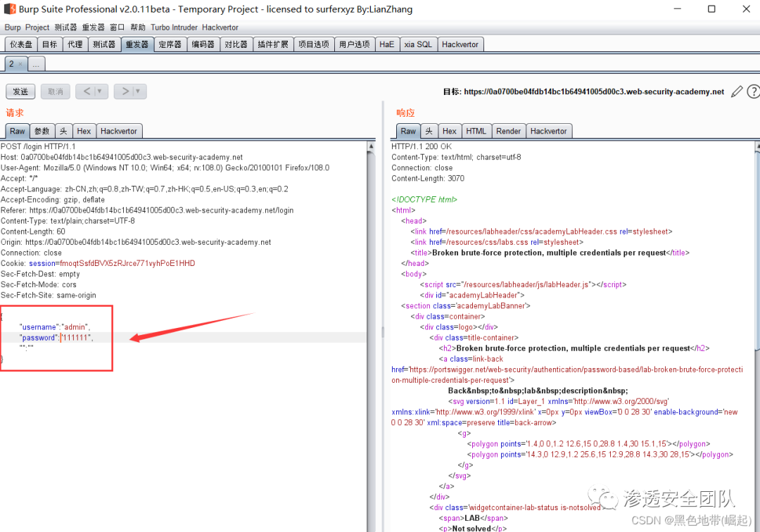Select the response Raw tab

pos(408,131)
